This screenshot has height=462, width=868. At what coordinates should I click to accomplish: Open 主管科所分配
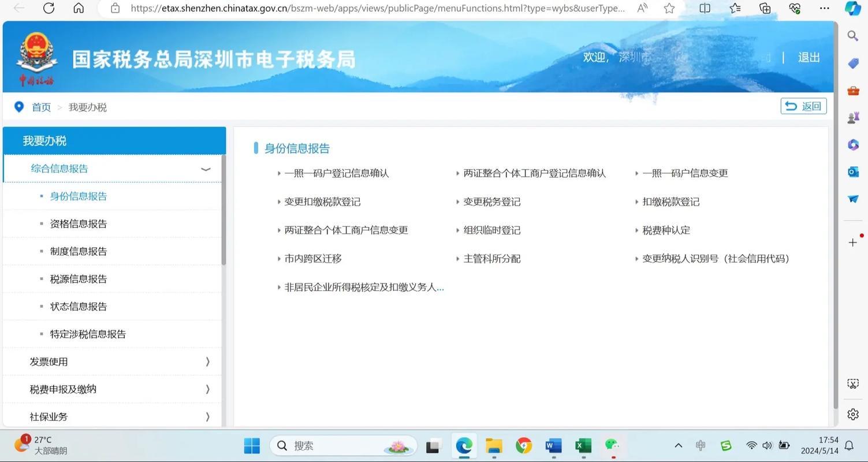tap(492, 259)
